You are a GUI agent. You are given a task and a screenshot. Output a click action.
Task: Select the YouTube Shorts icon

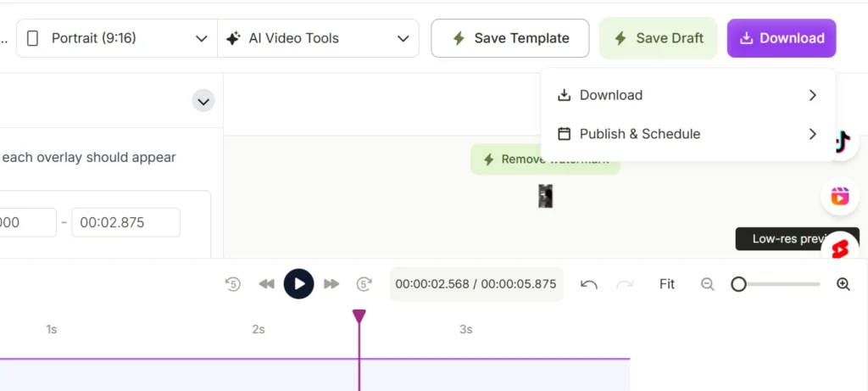point(840,249)
